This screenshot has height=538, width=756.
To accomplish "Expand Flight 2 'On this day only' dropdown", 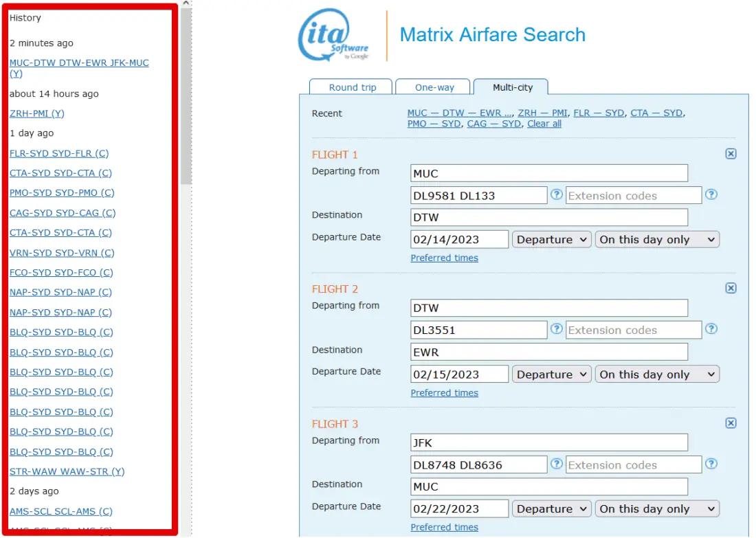I will [x=656, y=374].
